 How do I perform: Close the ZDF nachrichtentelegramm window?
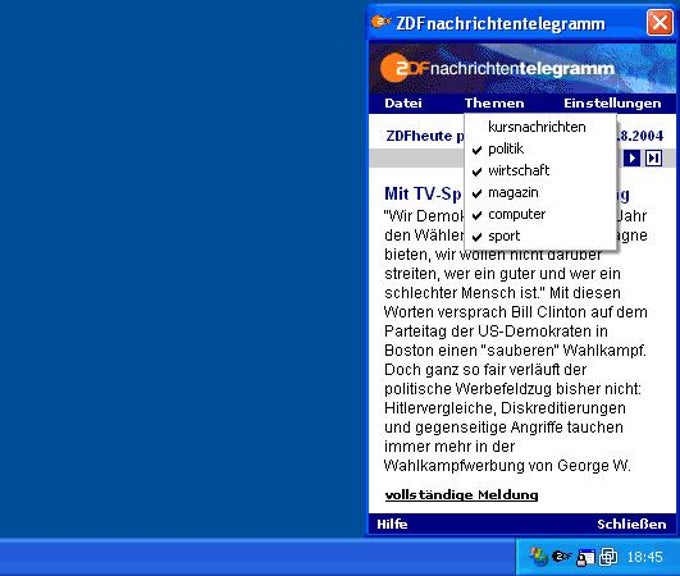[660, 22]
